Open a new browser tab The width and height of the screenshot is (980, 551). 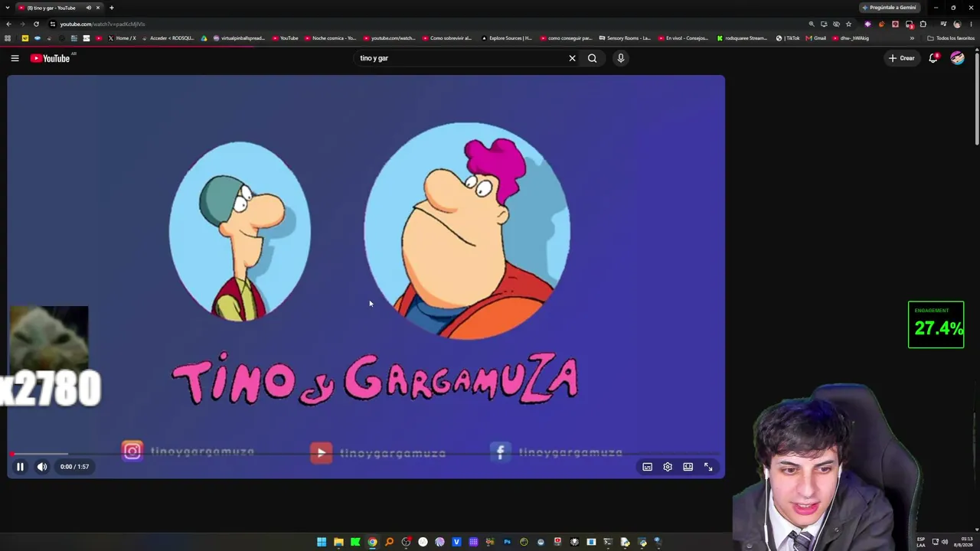[x=111, y=8]
